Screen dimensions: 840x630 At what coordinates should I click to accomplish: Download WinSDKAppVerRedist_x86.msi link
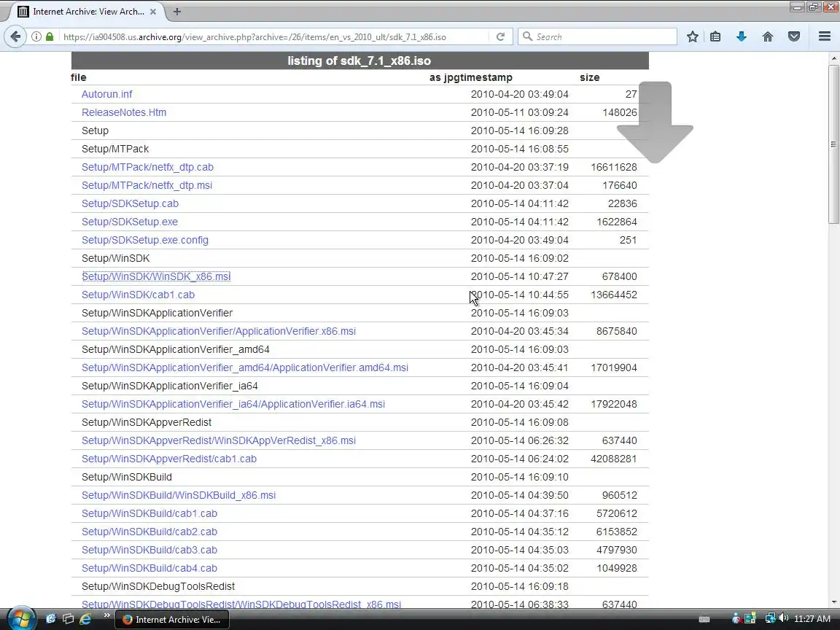[219, 440]
